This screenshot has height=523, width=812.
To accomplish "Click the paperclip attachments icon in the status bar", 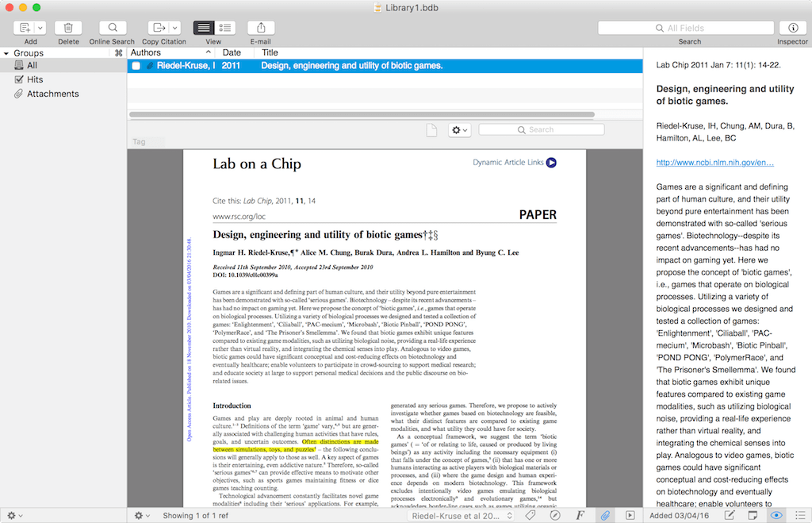I will [604, 514].
